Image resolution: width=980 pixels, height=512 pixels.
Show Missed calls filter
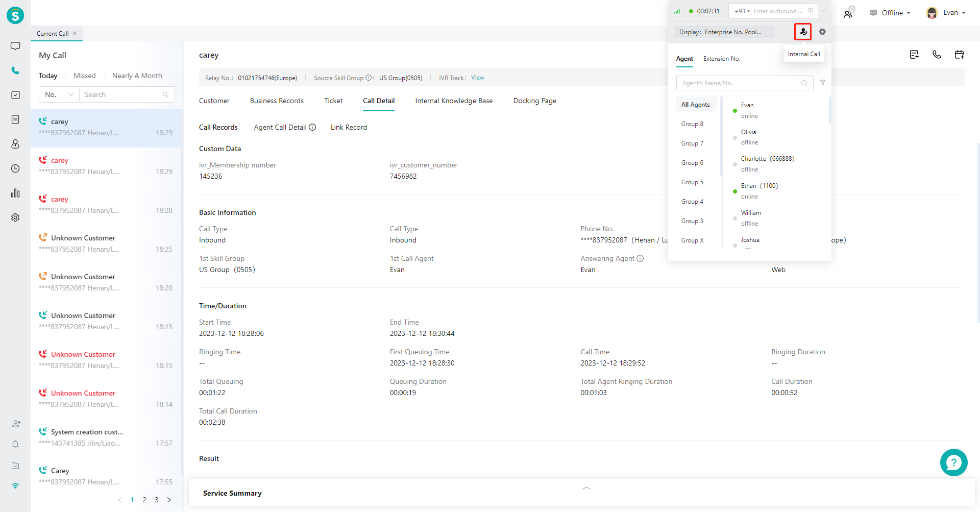(85, 76)
